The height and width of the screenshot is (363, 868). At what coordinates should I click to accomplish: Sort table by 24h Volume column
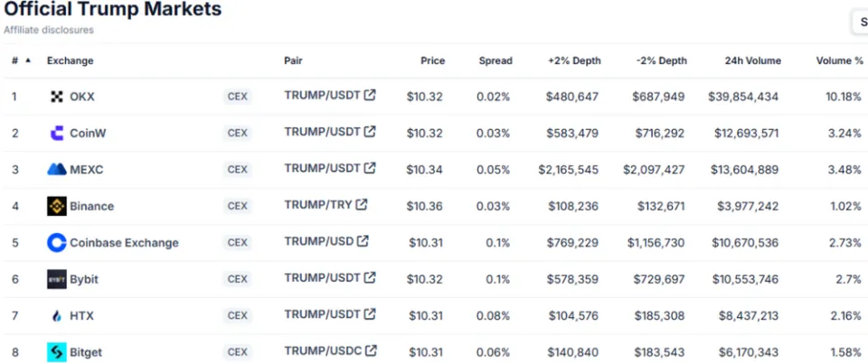751,60
